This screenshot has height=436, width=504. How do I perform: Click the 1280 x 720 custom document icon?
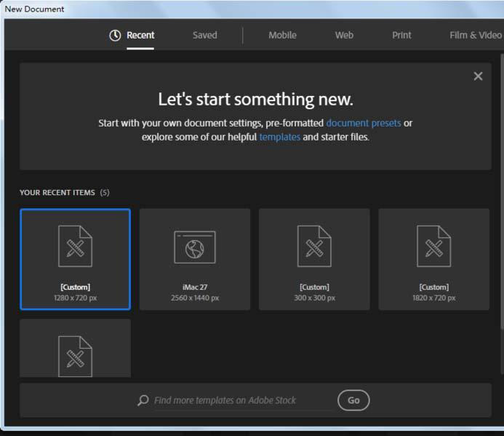75,246
